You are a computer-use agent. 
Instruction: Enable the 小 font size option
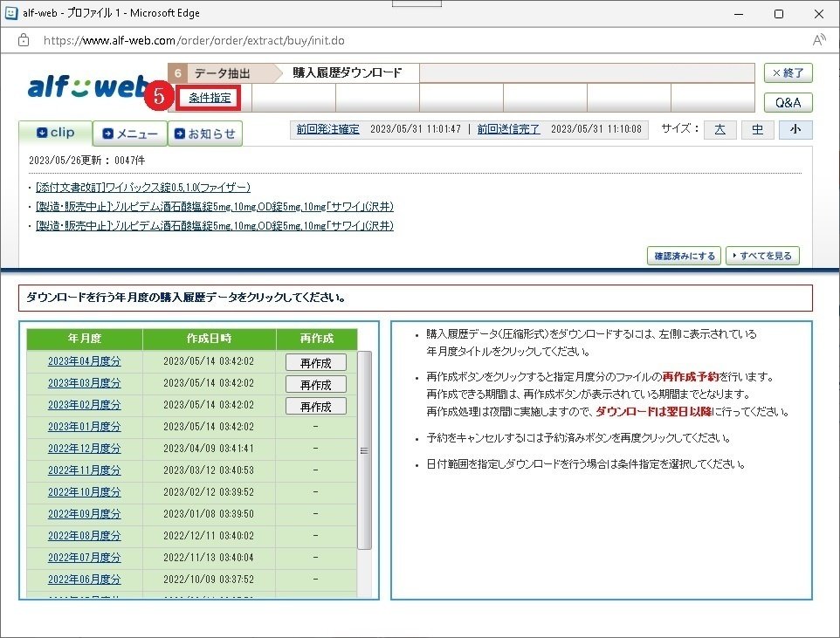click(x=795, y=129)
